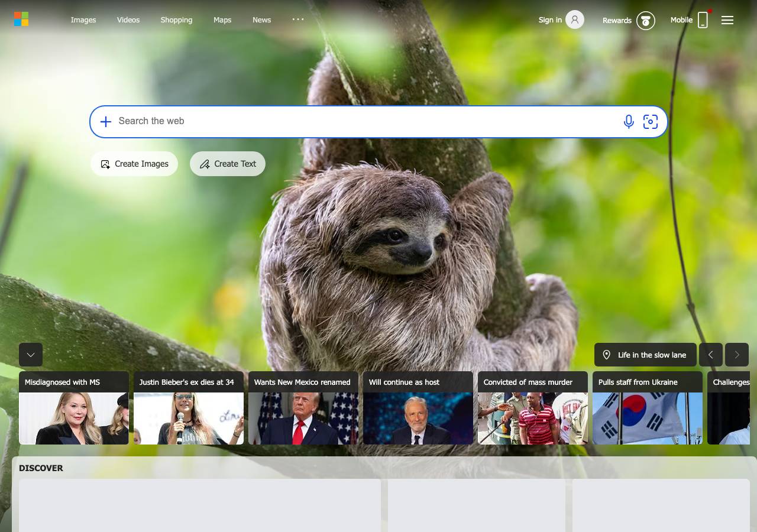Screen dimensions: 757x532
Task: Open visual search camera icon
Action: [651, 122]
